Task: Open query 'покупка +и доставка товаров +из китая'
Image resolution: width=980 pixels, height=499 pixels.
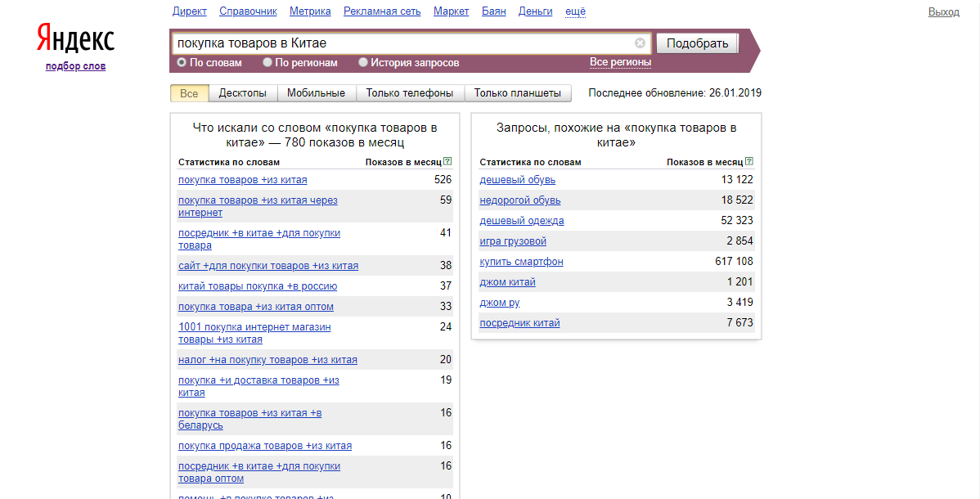Action: [258, 386]
